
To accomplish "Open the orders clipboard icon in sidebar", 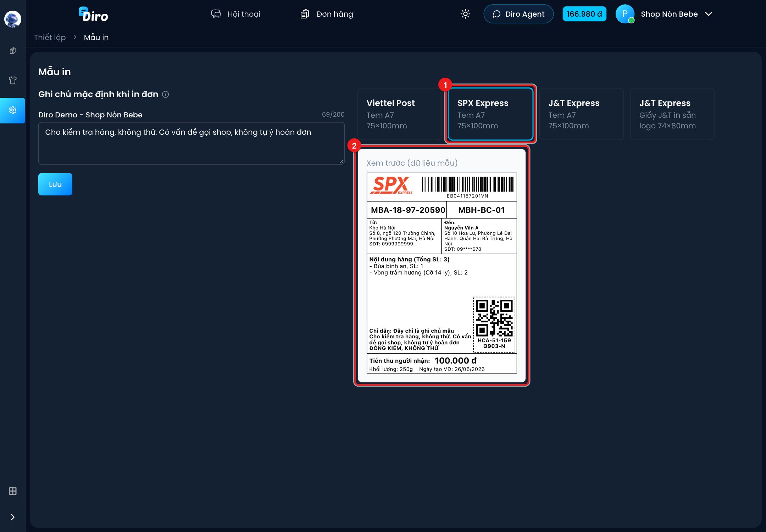I will point(12,51).
